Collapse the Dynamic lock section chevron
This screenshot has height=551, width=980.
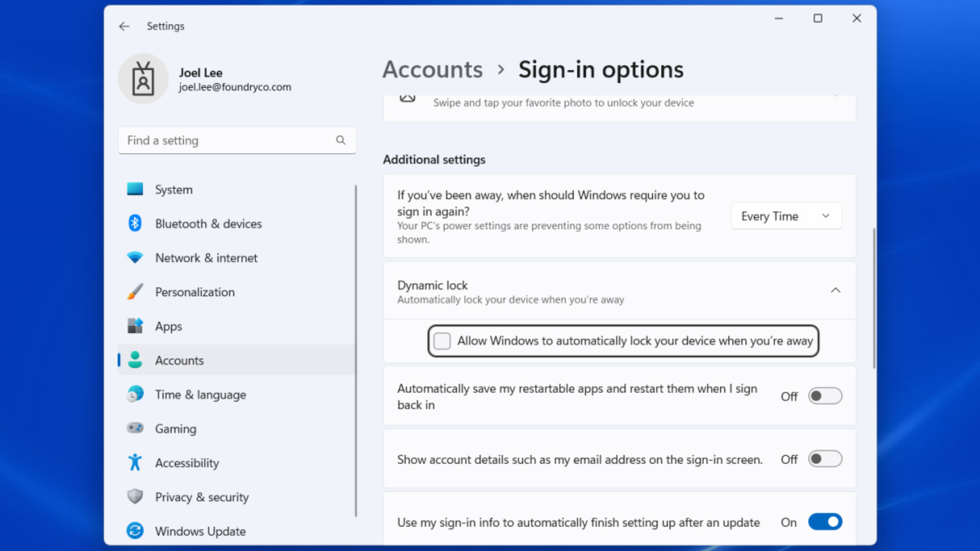click(x=836, y=290)
